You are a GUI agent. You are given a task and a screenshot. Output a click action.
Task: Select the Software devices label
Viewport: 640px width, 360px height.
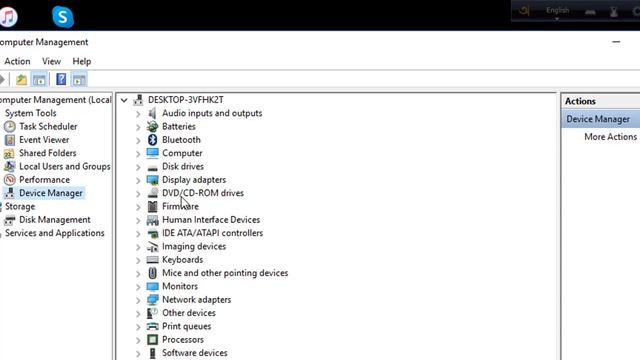[195, 353]
